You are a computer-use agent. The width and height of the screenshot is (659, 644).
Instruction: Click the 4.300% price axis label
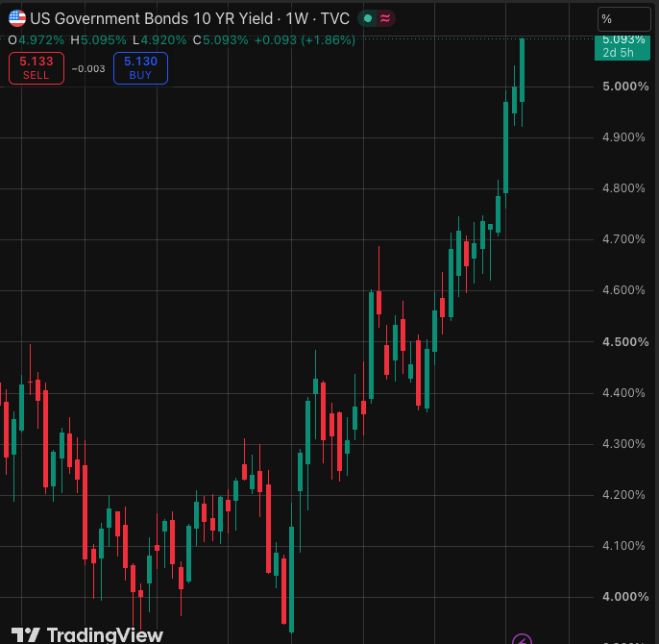point(623,444)
